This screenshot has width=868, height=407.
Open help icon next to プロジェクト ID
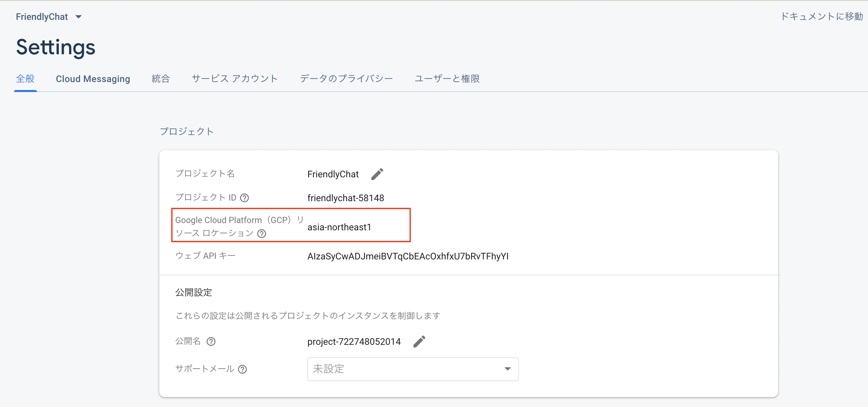pos(244,198)
